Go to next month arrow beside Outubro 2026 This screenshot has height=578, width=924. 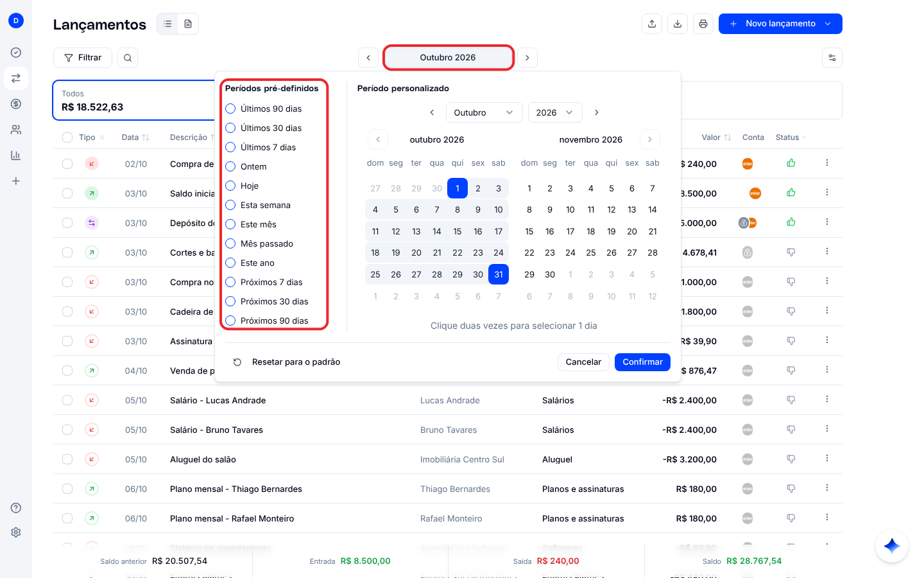[x=527, y=58]
